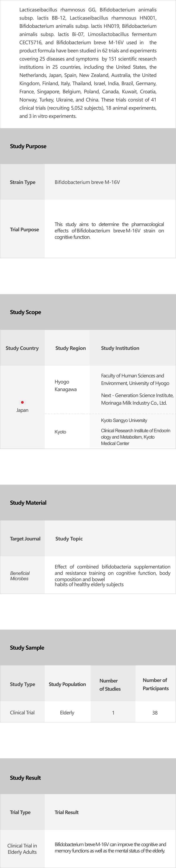The image size is (176, 868).
Task: Click the Study Result section header
Action: (x=25, y=777)
